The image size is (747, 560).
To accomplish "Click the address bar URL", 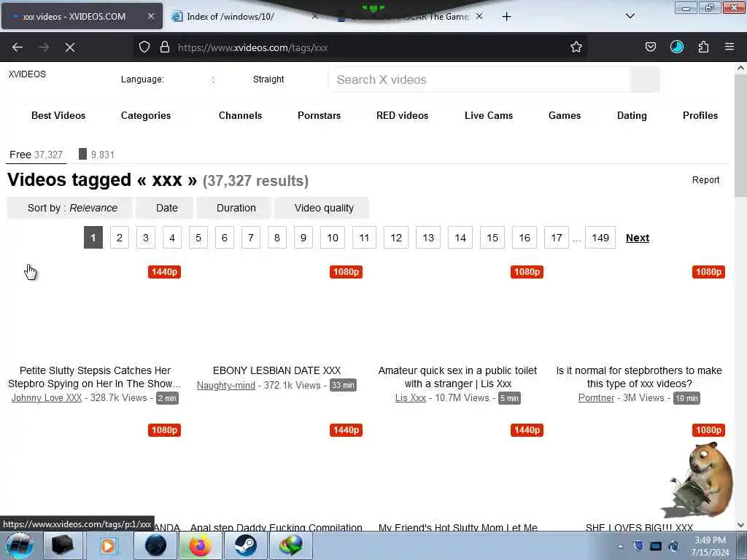I will pos(252,47).
